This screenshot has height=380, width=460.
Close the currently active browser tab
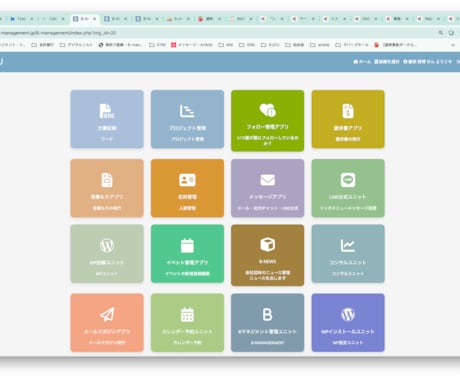pyautogui.click(x=94, y=19)
